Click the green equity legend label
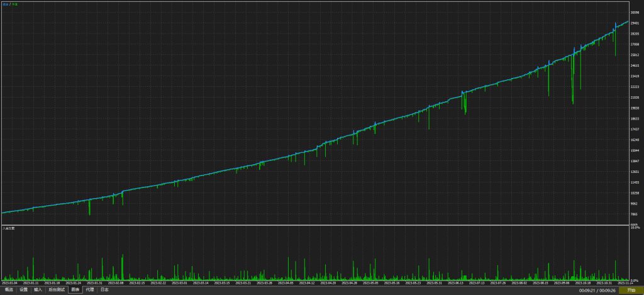This screenshot has height=295, width=644. tap(14, 4)
